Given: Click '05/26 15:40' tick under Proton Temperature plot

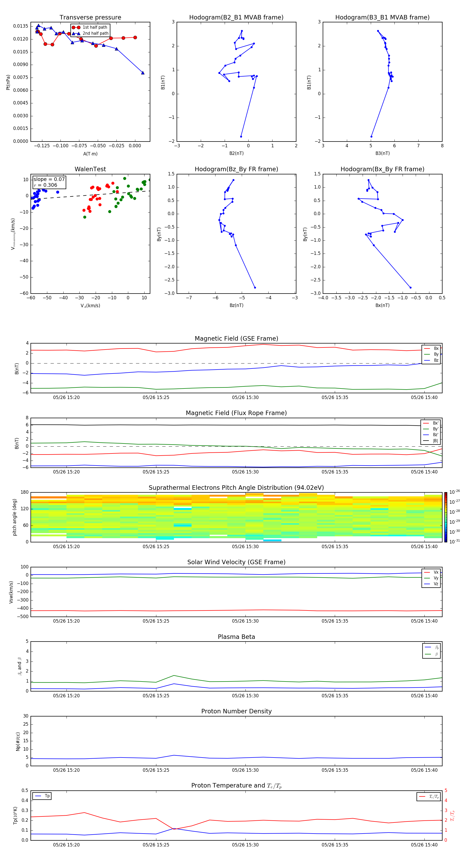Looking at the screenshot, I should (x=424, y=845).
